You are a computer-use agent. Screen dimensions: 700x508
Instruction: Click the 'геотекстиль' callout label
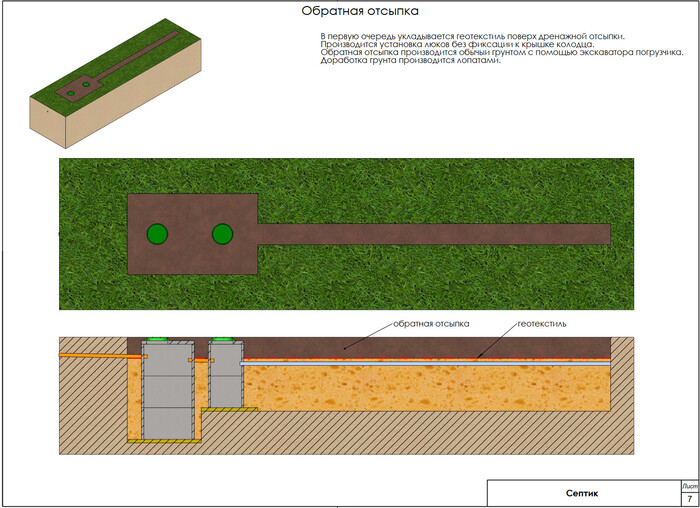coord(542,324)
